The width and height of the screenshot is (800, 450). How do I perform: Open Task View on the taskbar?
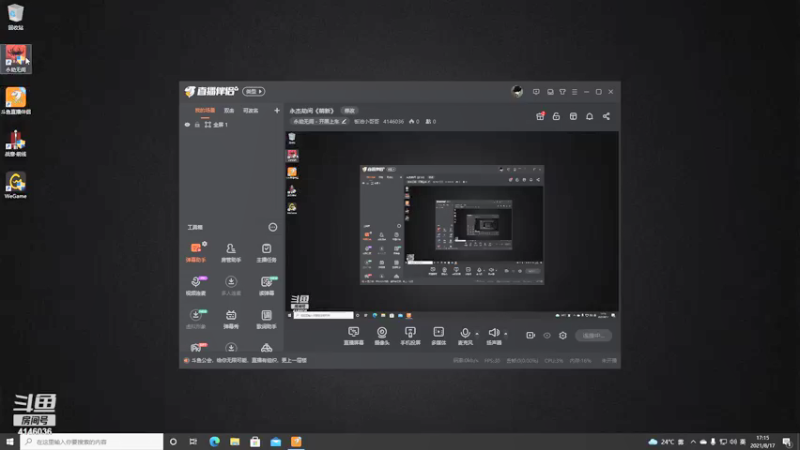193,441
